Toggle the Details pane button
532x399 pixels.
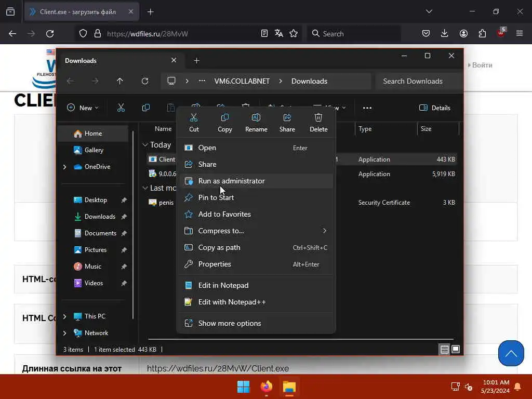tap(435, 108)
